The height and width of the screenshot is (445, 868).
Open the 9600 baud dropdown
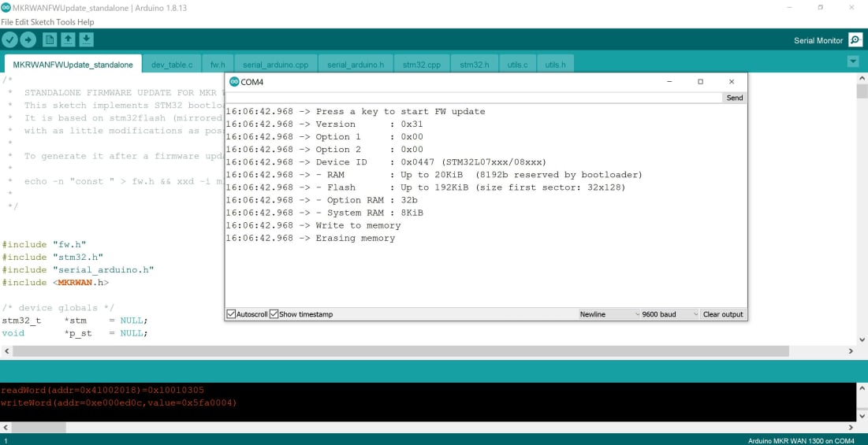pos(669,314)
